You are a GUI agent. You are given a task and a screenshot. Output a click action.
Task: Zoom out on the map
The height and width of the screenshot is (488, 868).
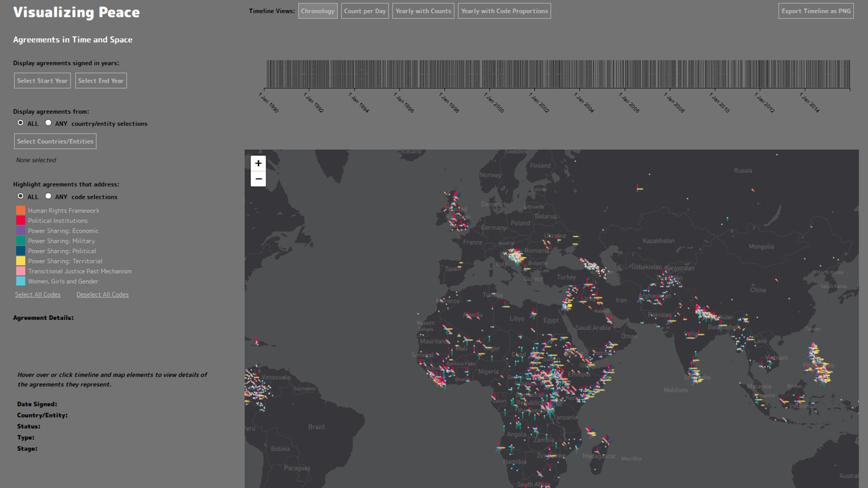[x=258, y=179]
